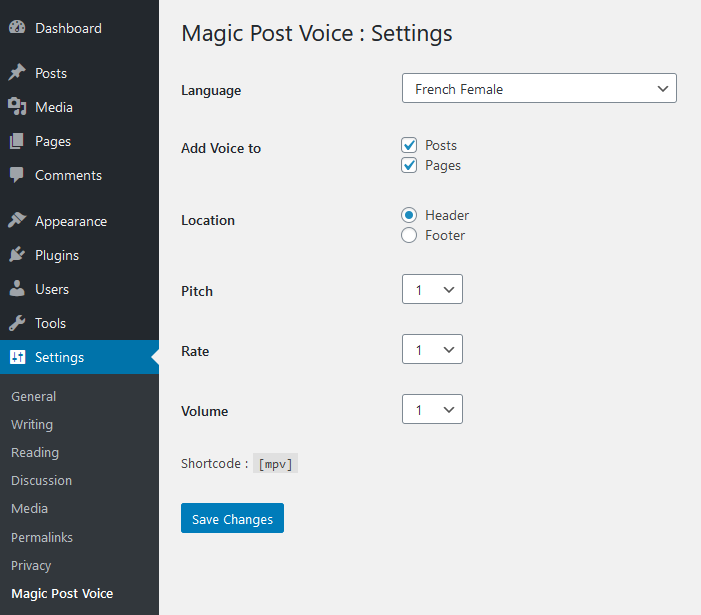Image resolution: width=701 pixels, height=615 pixels.
Task: Click the Pages icon in sidebar
Action: [17, 141]
